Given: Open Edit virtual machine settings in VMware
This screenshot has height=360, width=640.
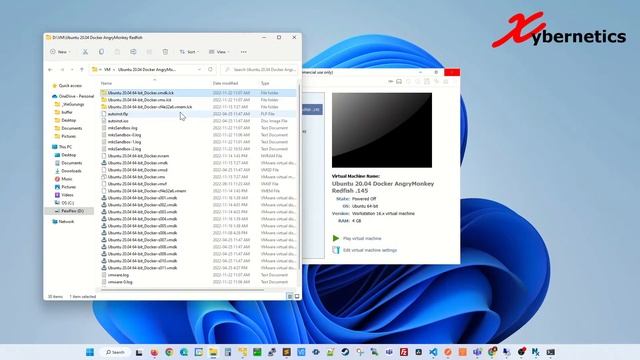Looking at the screenshot, I should (x=370, y=250).
